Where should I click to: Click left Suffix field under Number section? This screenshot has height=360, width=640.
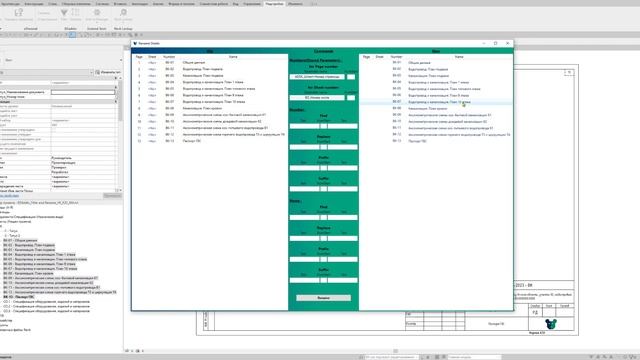(304, 189)
